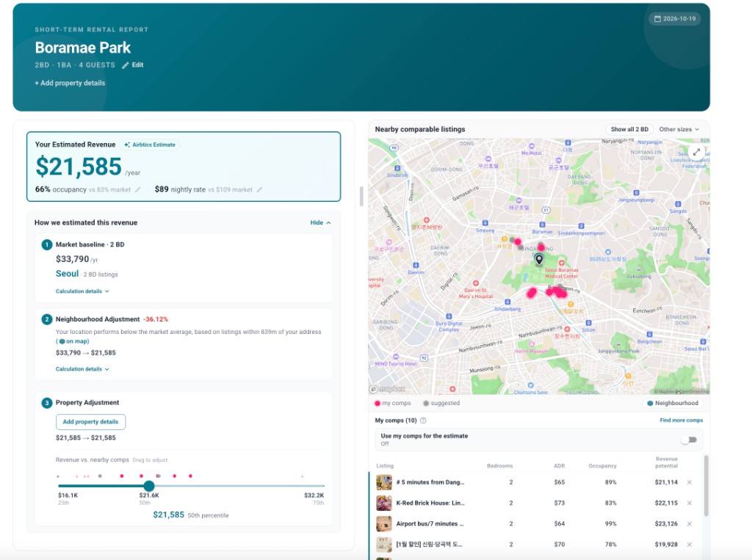
Task: Open Airport bus/7 minutes listing thumbnail
Action: point(383,523)
